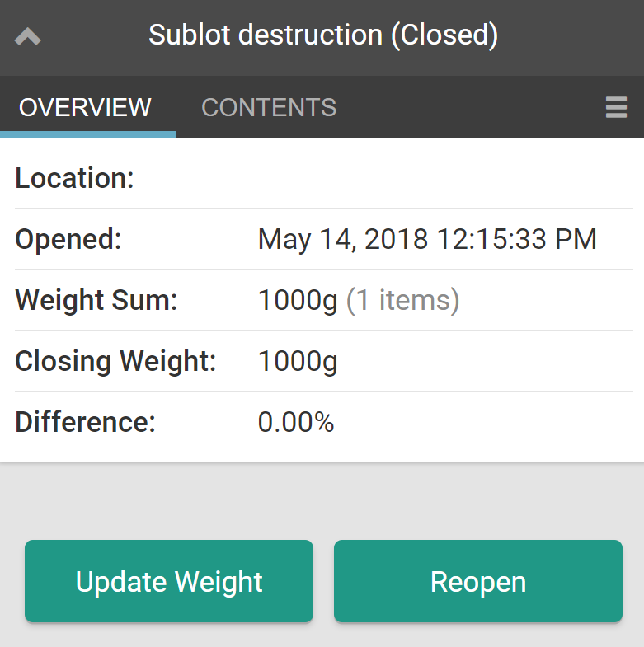This screenshot has width=644, height=647.
Task: Switch to the Contents tab
Action: point(269,107)
